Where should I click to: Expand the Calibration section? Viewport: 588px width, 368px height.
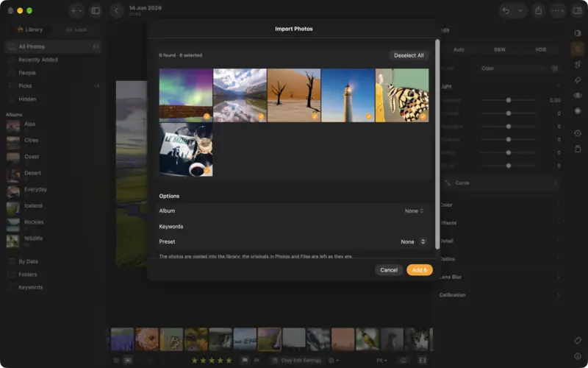click(500, 295)
